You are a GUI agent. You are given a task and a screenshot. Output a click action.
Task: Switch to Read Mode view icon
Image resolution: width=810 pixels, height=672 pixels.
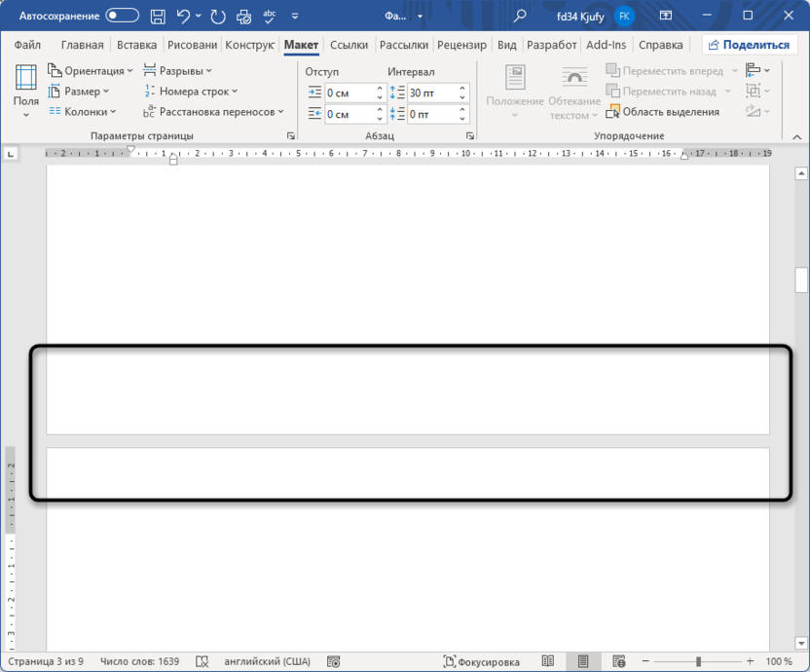[547, 661]
